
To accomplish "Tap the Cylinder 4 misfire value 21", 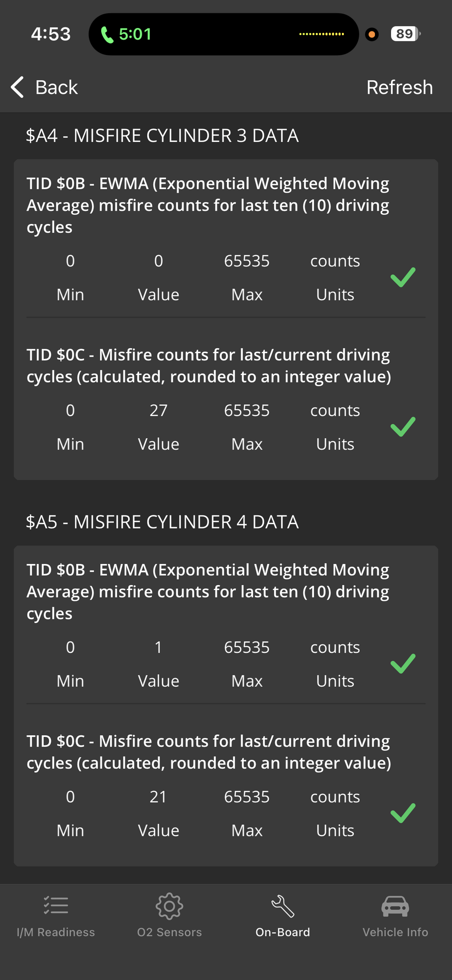I will (x=158, y=797).
